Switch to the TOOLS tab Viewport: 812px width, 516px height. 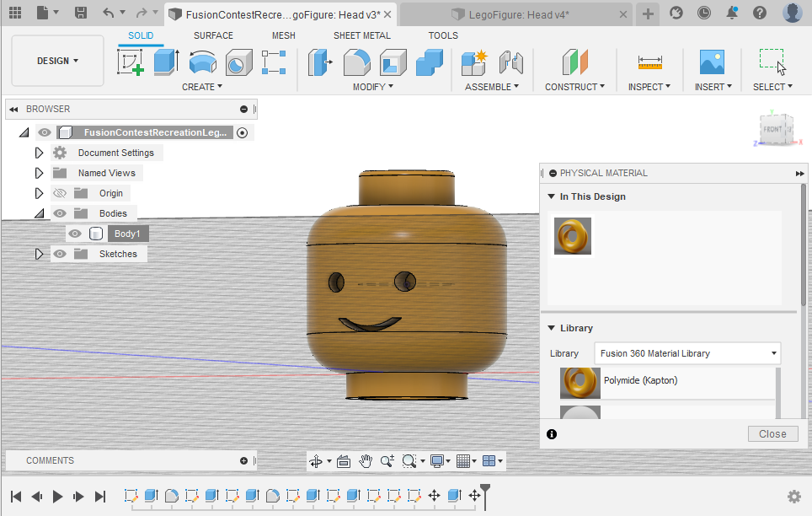pyautogui.click(x=443, y=35)
